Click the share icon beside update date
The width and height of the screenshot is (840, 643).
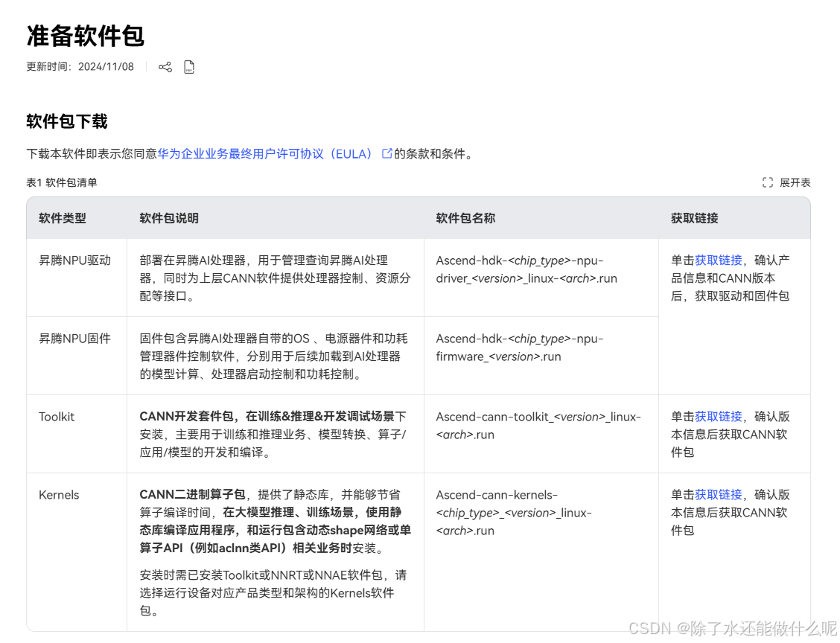click(x=165, y=67)
